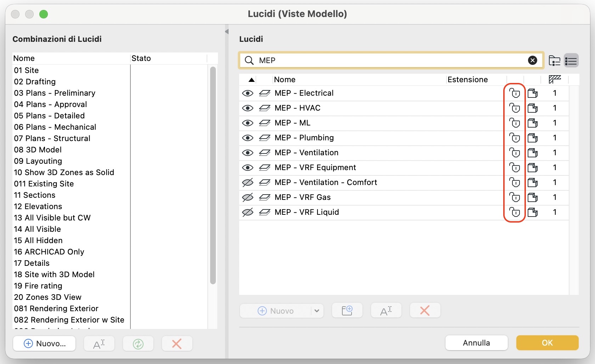
Task: Click solid/wireframe icon of MEP - Plumbing
Action: click(533, 138)
